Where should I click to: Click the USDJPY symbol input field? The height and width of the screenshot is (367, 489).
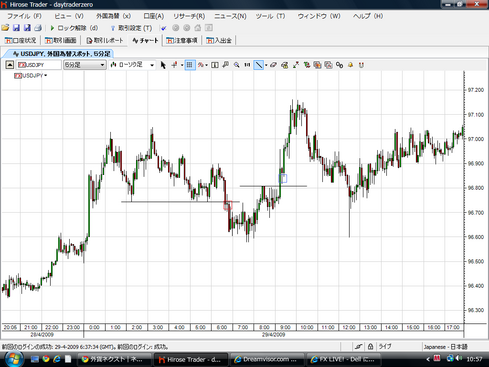coord(38,65)
